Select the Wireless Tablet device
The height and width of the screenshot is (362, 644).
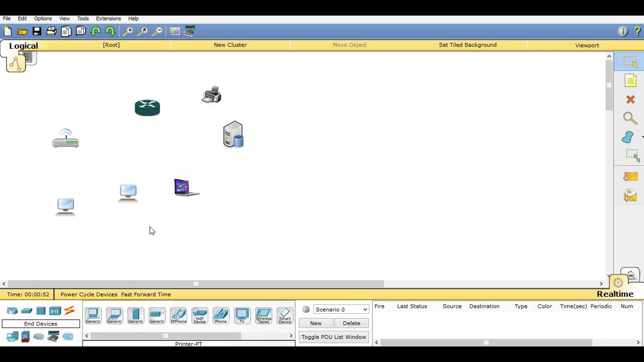(x=263, y=316)
